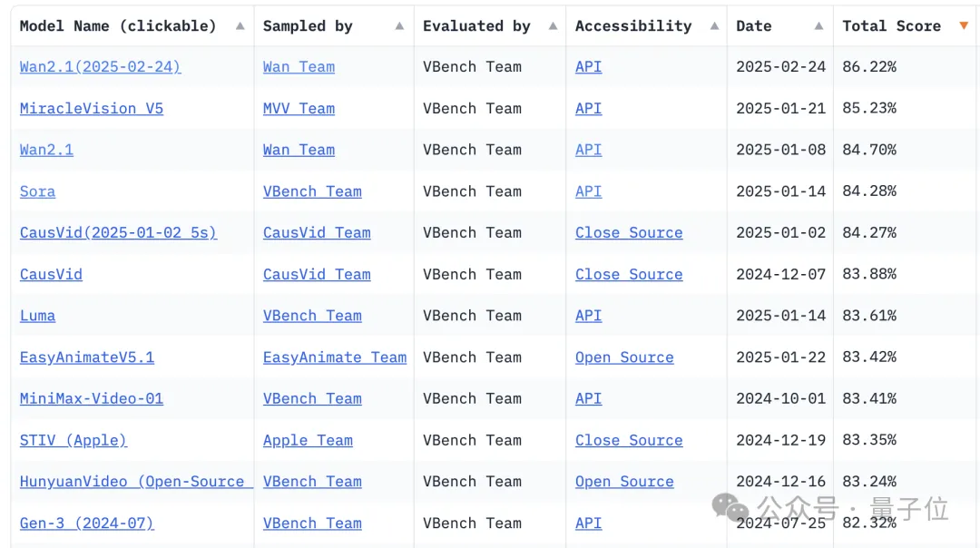Click Open Source link for EasyAnimateV5.1
Image resolution: width=980 pixels, height=548 pixels.
click(x=624, y=357)
